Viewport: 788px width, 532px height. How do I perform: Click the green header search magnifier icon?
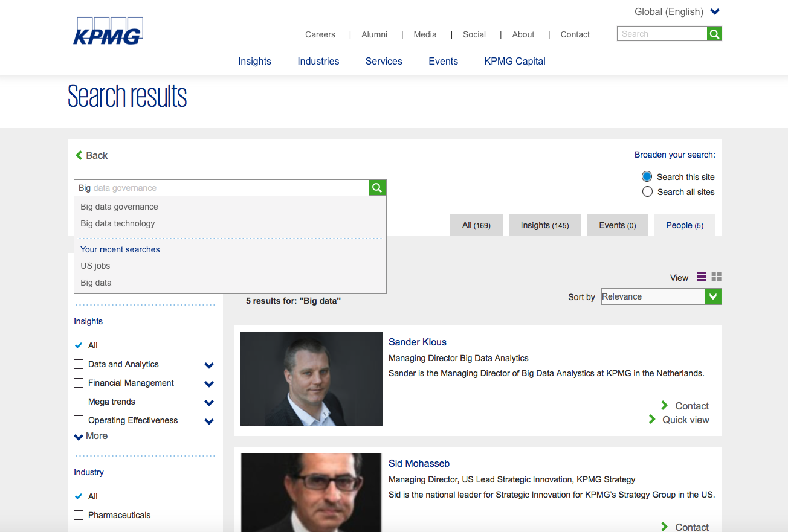[x=714, y=34]
